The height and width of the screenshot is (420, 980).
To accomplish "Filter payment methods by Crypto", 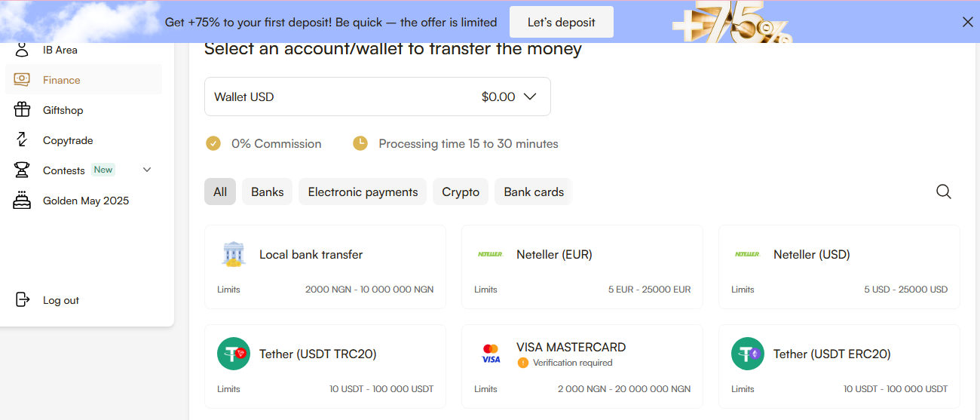I will pos(461,192).
